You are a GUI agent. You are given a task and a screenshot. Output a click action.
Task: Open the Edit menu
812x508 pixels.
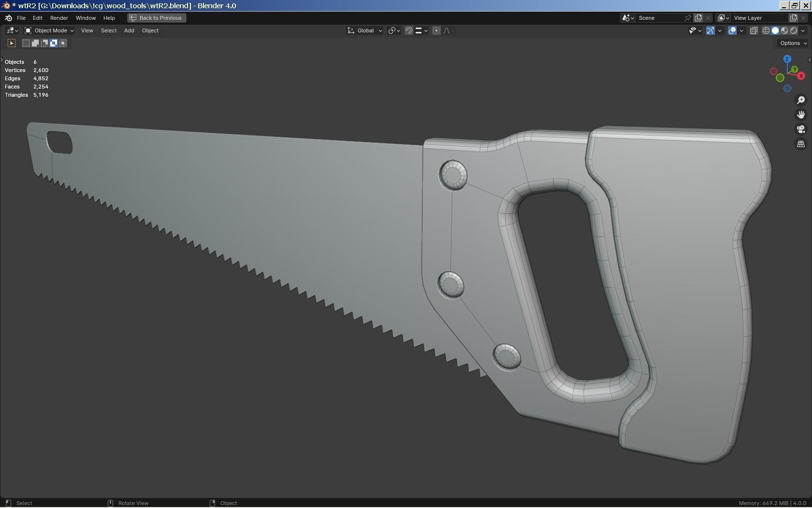[x=37, y=18]
